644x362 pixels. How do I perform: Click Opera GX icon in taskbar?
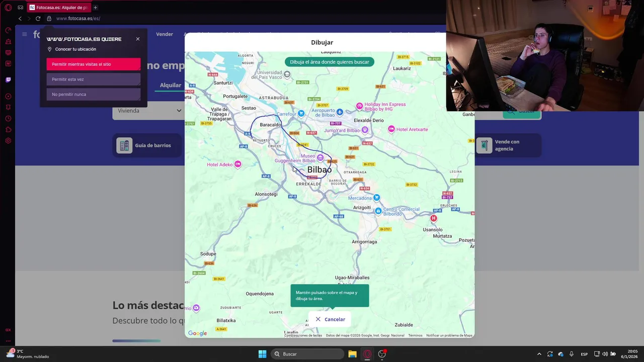coord(367,354)
